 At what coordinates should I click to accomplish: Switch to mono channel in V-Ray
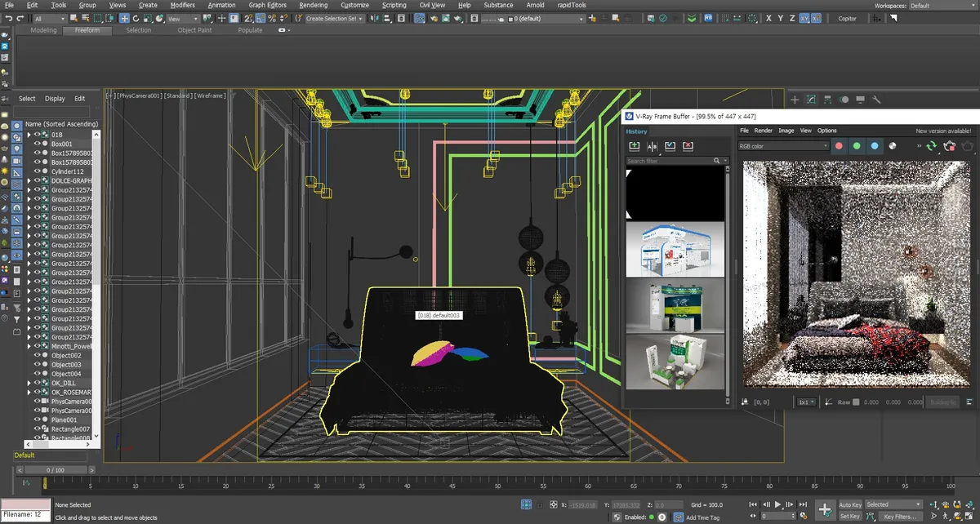point(893,146)
